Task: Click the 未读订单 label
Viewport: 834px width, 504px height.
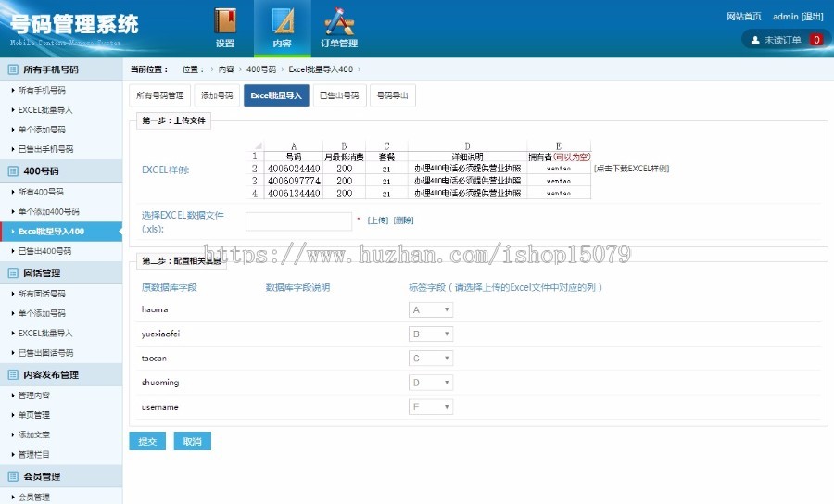Action: point(782,40)
